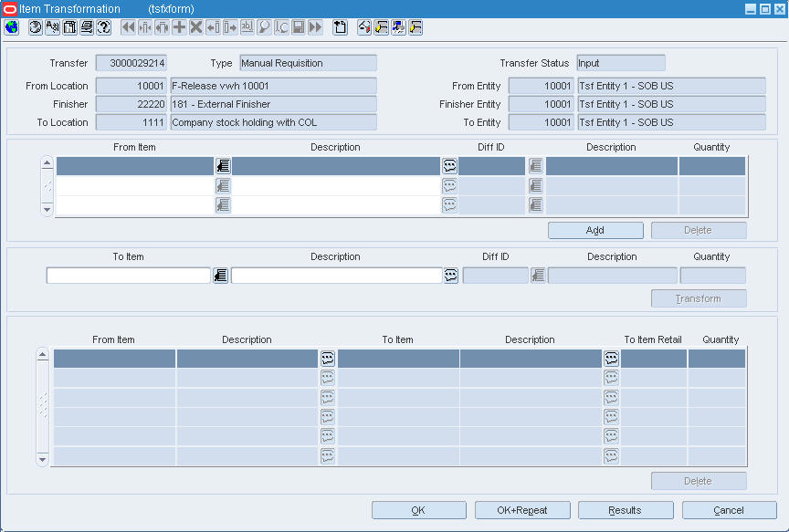Screen dimensions: 789x532
Task: Open To Item description comment in first results row
Action: point(611,359)
